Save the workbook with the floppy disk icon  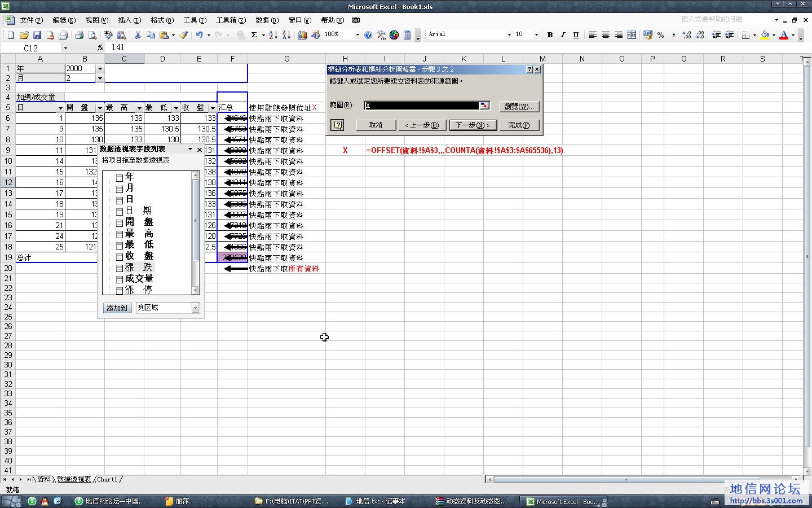(37, 35)
